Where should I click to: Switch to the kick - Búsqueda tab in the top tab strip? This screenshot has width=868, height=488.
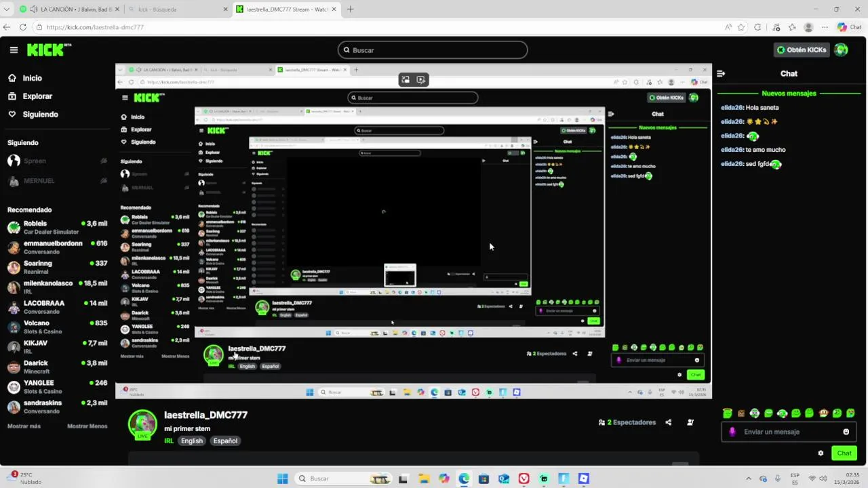coord(178,9)
